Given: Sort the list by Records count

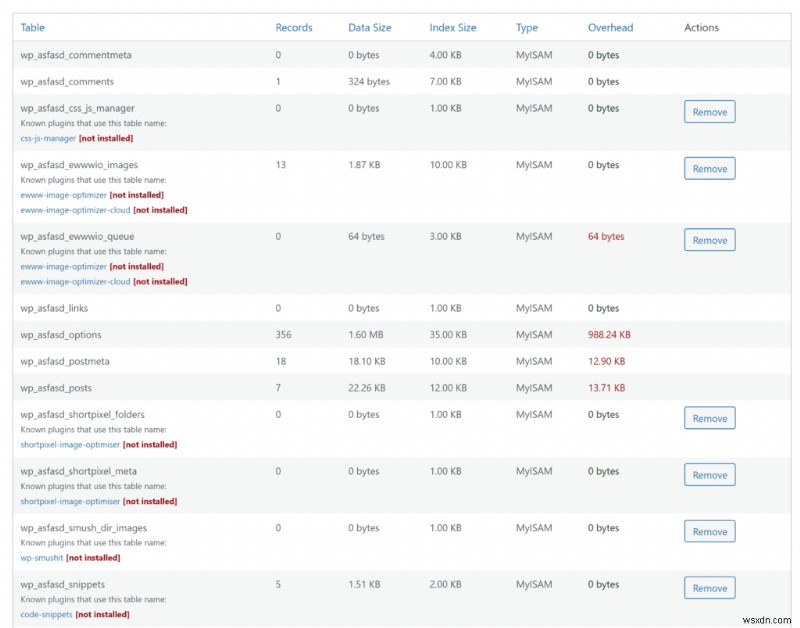Looking at the screenshot, I should (x=294, y=27).
